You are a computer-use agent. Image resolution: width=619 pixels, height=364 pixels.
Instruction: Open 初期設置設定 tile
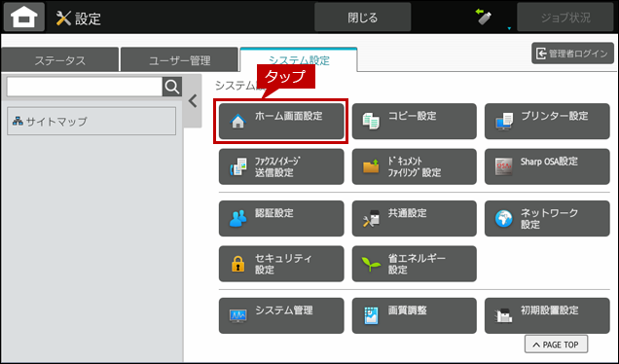(x=547, y=315)
